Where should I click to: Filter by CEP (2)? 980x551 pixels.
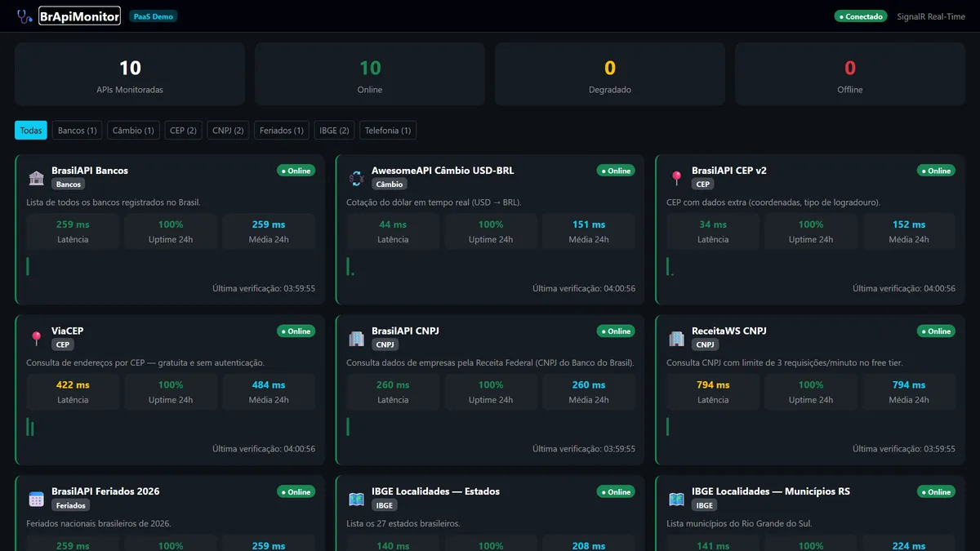183,131
